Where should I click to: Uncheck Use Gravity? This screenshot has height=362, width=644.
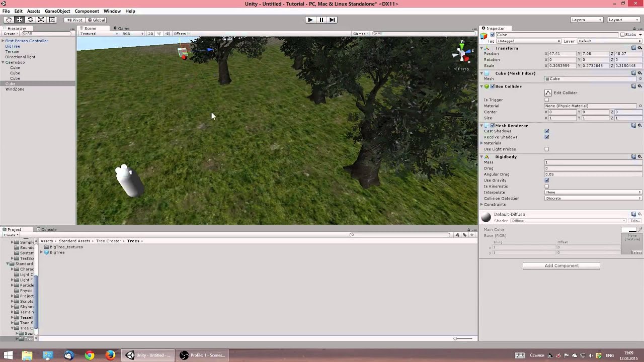click(x=547, y=180)
